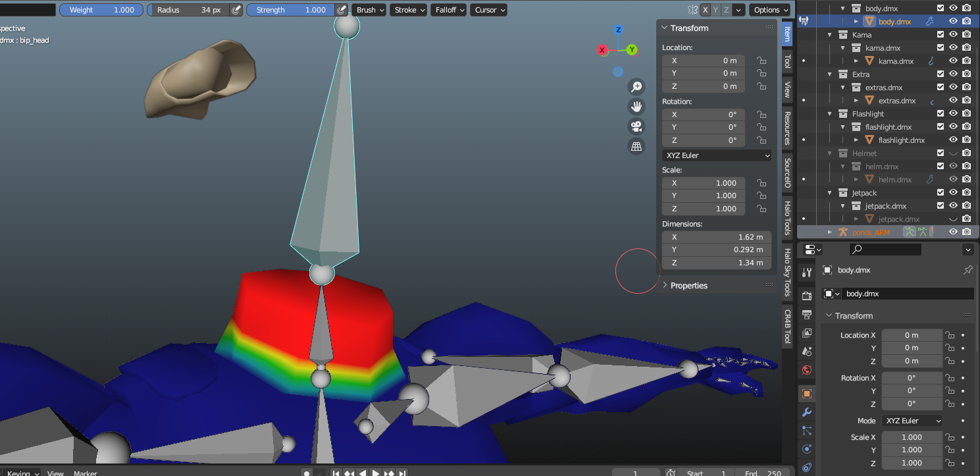Expand the ponds_ARM armature tree item
This screenshot has width=980, height=476.
pos(830,232)
